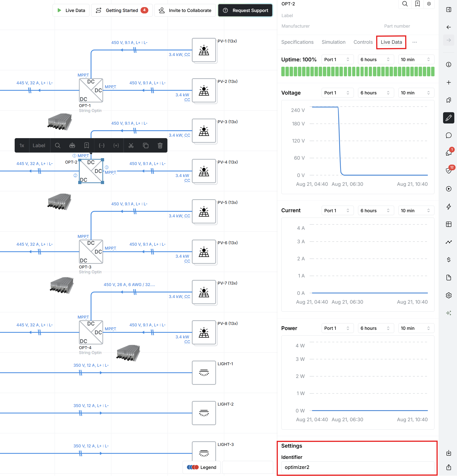
Task: Click the optimizer device image below OPT-1
Action: pyautogui.click(x=60, y=122)
